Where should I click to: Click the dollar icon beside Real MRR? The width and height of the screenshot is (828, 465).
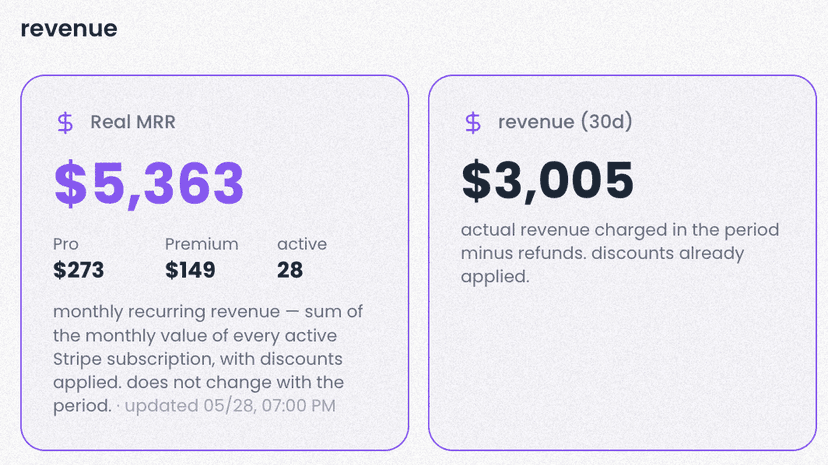point(65,122)
